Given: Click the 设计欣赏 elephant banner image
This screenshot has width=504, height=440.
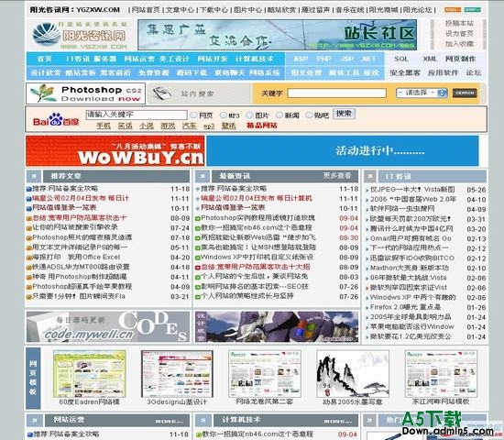Looking at the screenshot, I should [277, 326].
